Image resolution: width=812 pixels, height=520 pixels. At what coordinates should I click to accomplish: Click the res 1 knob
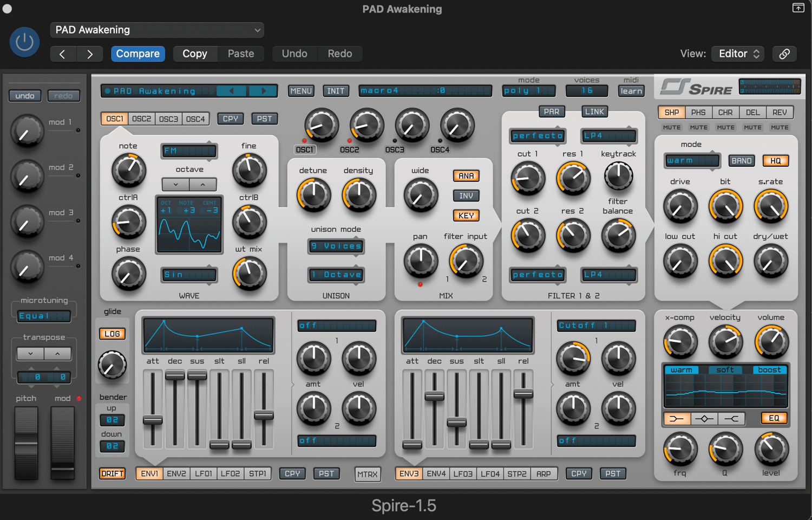tap(573, 178)
